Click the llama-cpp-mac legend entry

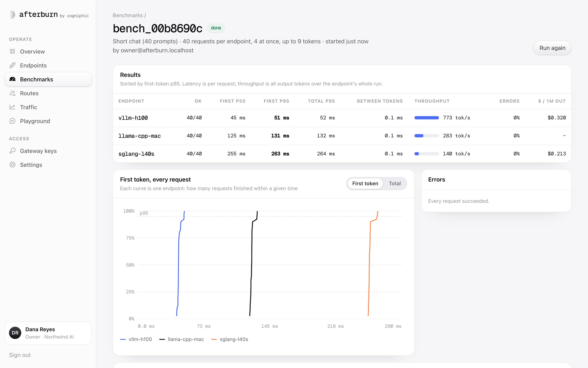(182, 339)
